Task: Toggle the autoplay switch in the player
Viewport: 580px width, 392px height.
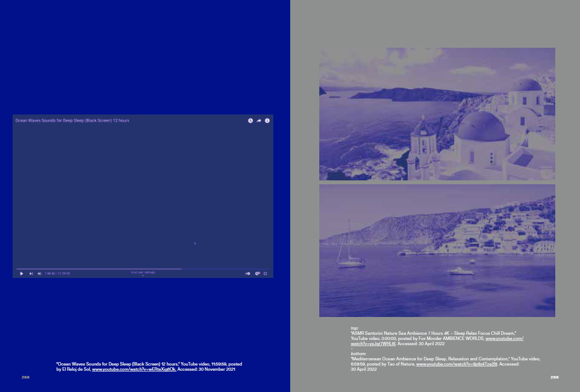Action: click(248, 274)
